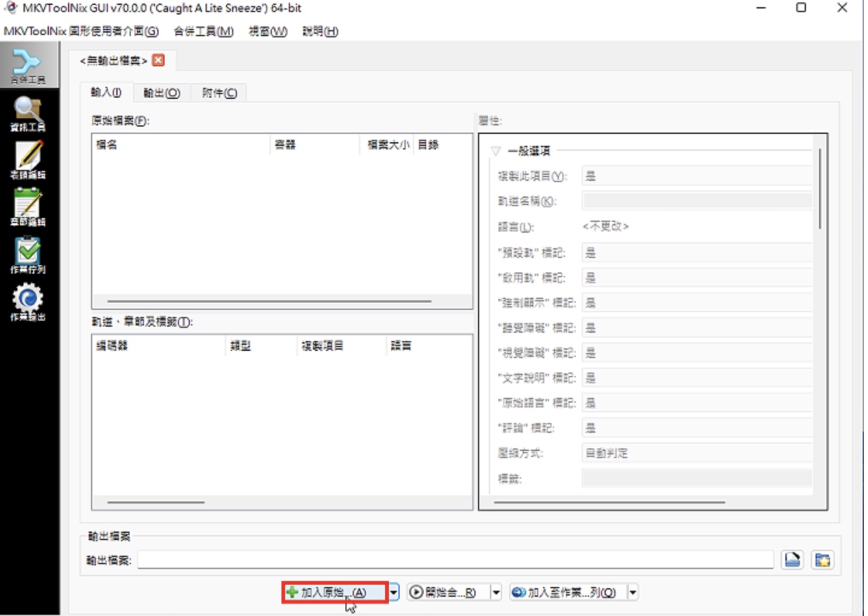
Task: Click the properties panel vertical scrollbar
Action: pyautogui.click(x=820, y=189)
